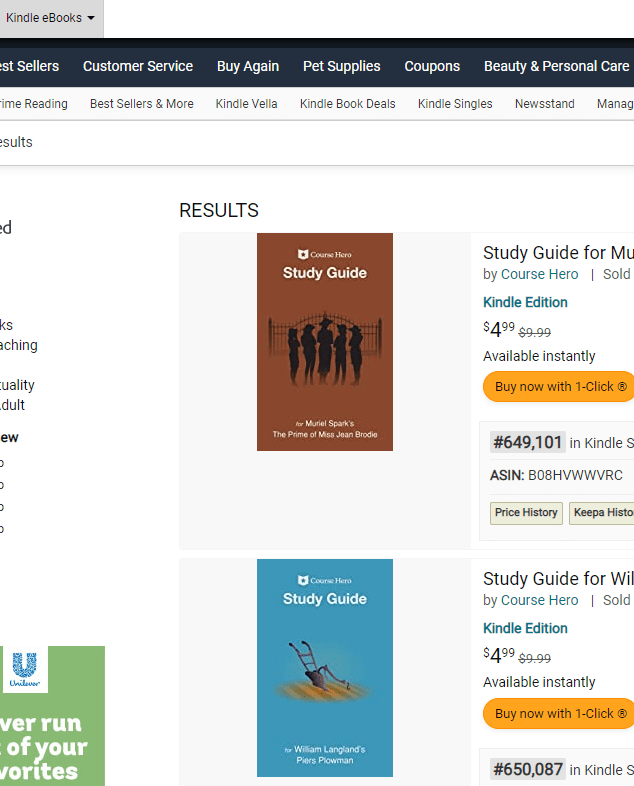Navigate to the Newsstand tab

coord(545,104)
